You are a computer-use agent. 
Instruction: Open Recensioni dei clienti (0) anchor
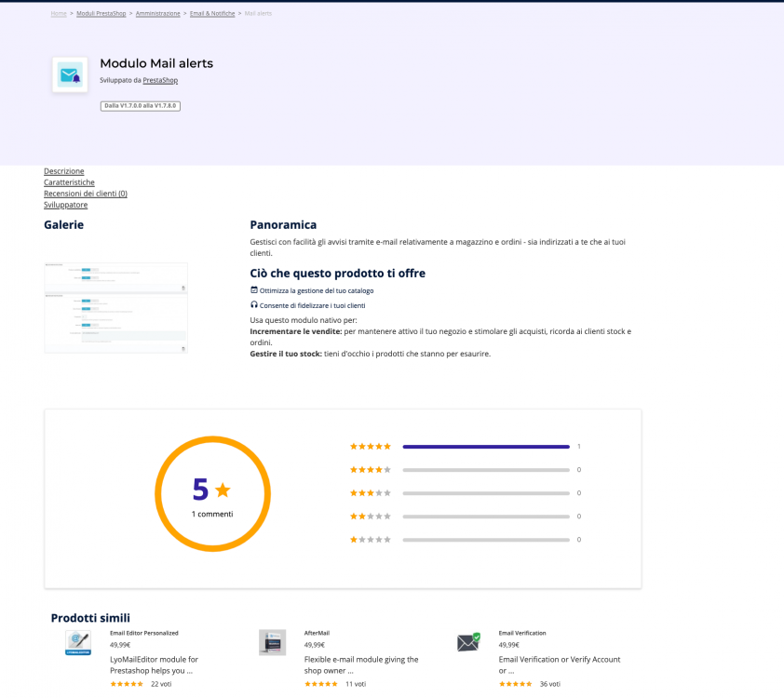tap(86, 194)
